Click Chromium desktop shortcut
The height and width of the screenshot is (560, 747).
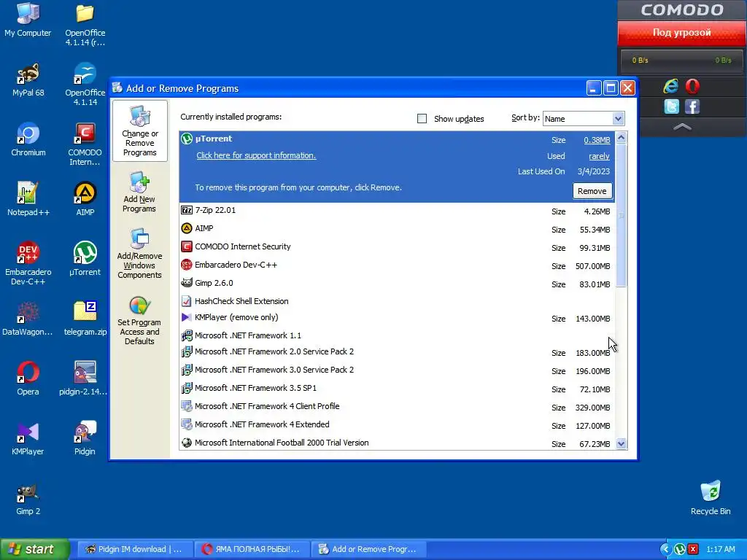pos(28,139)
